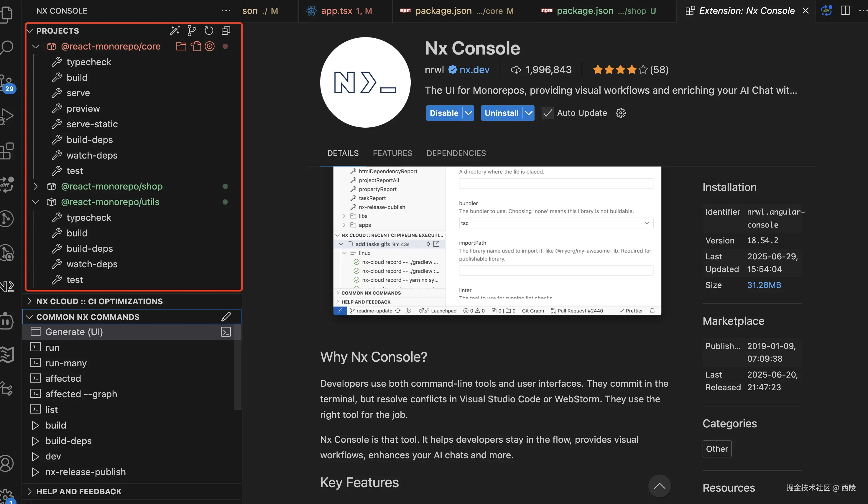
Task: Click the Other category button
Action: (x=717, y=449)
